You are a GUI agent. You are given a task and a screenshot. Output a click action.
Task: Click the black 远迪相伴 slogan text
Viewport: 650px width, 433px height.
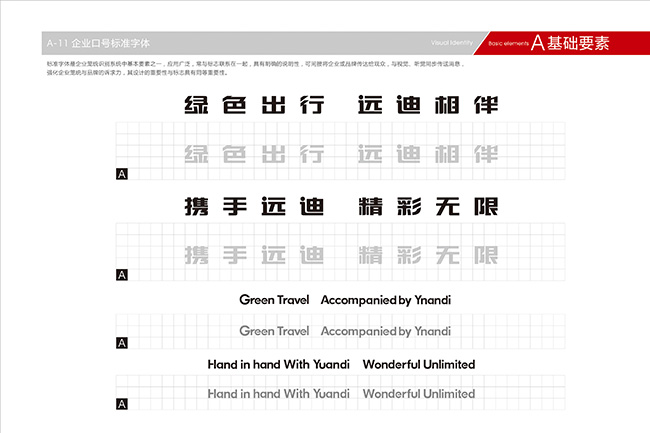point(427,105)
